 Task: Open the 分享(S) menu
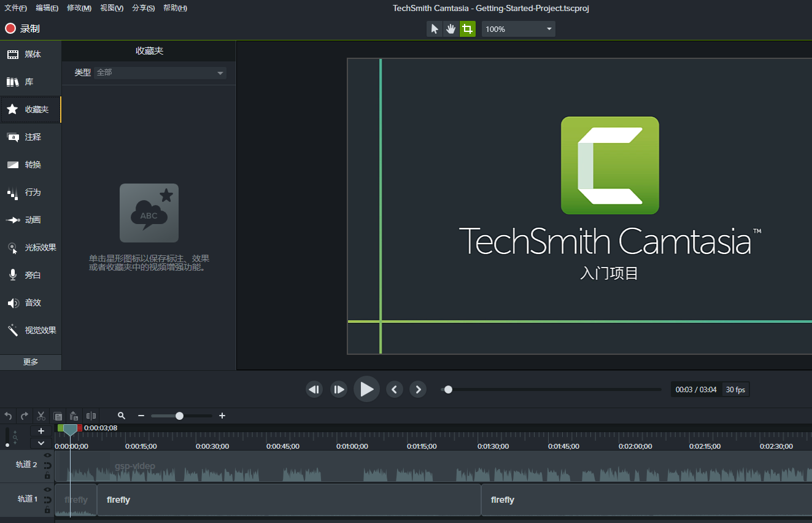coord(143,8)
